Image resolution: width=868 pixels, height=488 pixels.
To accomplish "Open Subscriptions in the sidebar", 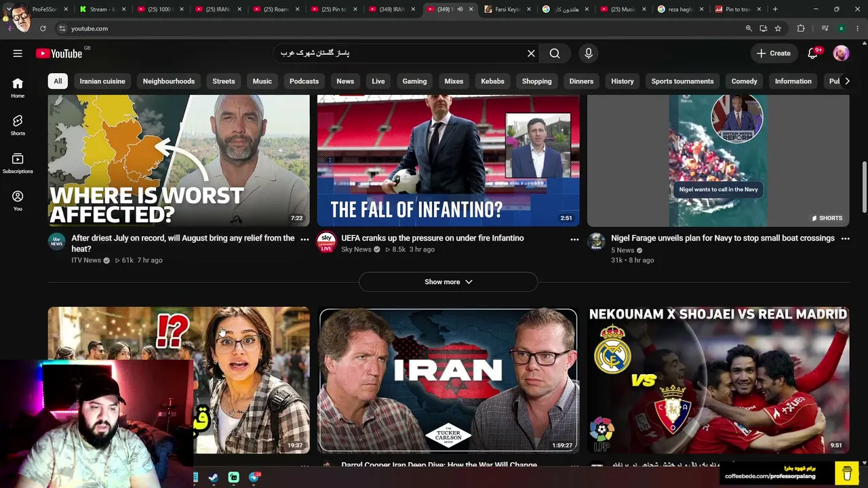I will pyautogui.click(x=18, y=163).
